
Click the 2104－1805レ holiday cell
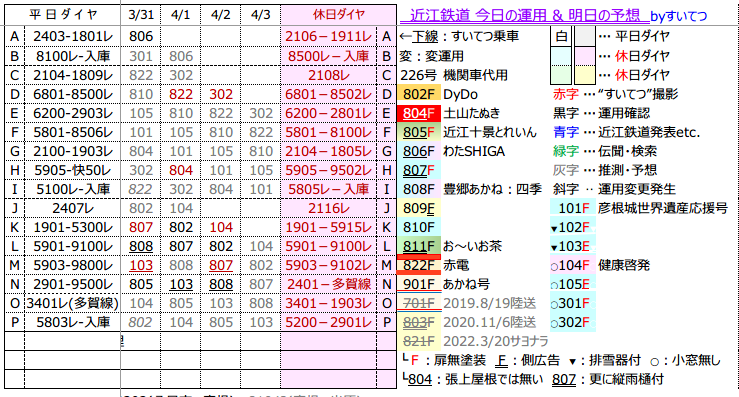pos(328,151)
